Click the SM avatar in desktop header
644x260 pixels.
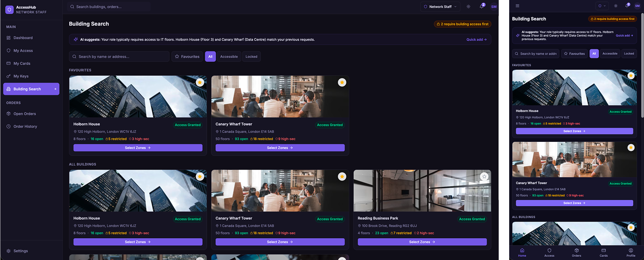(494, 7)
